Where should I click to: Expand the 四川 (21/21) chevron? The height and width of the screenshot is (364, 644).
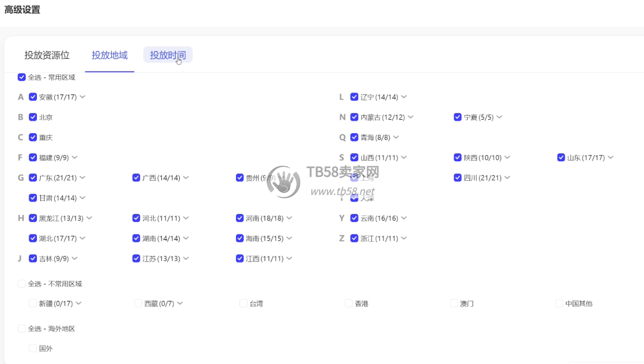(x=507, y=178)
